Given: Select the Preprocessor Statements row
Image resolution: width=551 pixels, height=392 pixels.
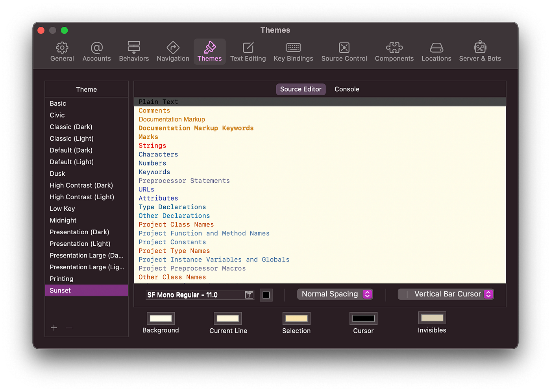Looking at the screenshot, I should coord(320,181).
